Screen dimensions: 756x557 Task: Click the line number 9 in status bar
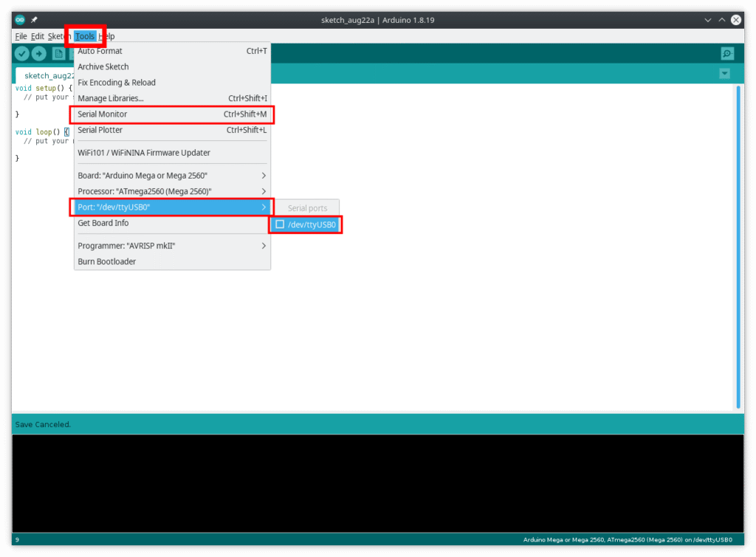18,539
